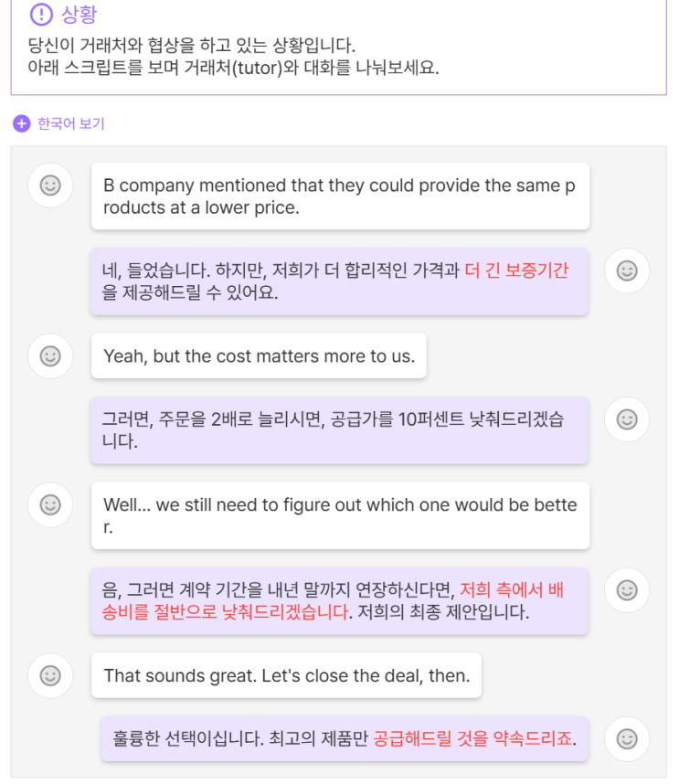The height and width of the screenshot is (784, 679).
Task: Click the tutor avatar next to 'Yeah, but the cost'
Action: click(50, 356)
